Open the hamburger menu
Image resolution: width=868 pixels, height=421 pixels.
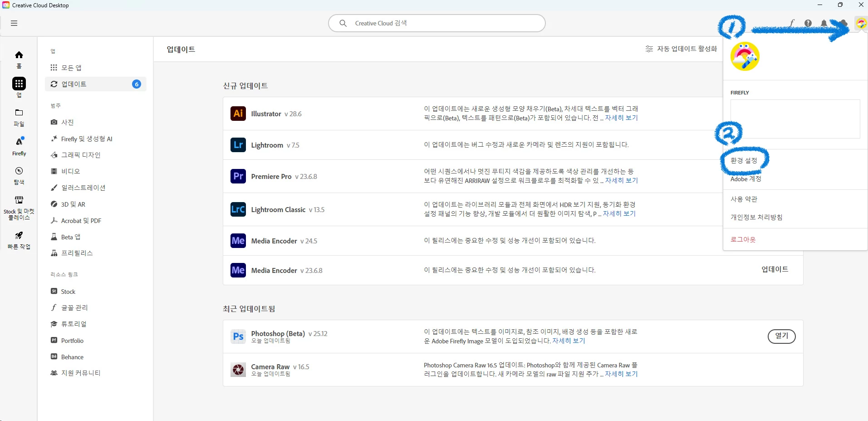(14, 23)
